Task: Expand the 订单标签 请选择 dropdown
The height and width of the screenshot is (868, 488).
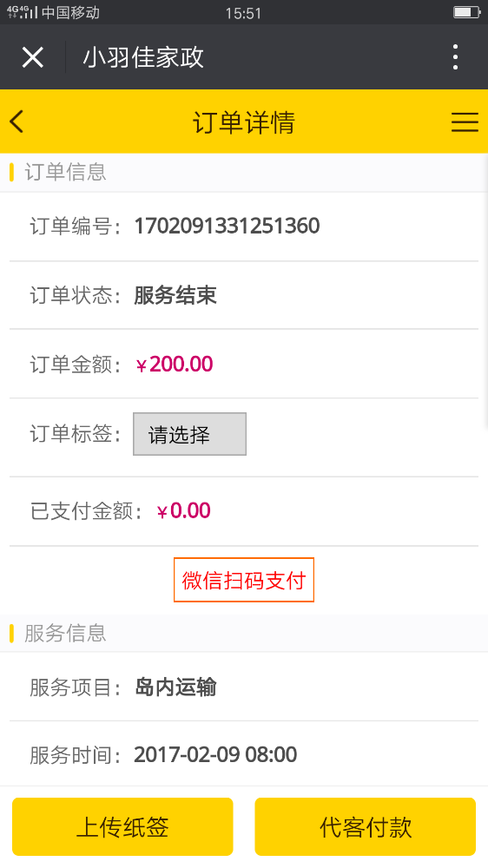Action: [x=189, y=434]
